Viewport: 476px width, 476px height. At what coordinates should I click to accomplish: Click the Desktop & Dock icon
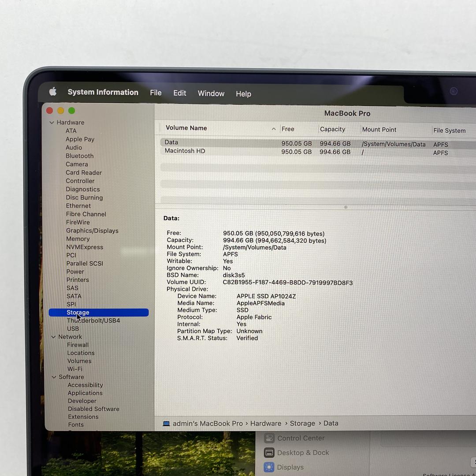(x=269, y=453)
